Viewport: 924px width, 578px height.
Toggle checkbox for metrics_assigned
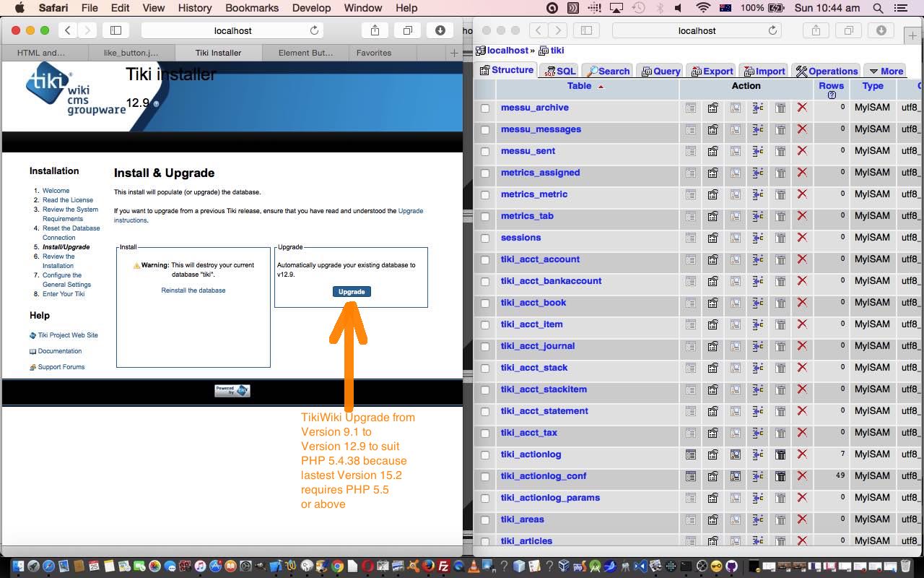(x=485, y=173)
